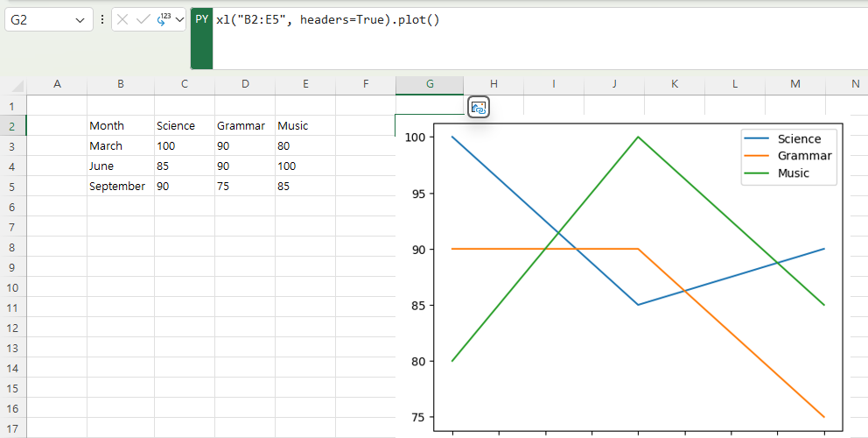This screenshot has height=438, width=868.
Task: Click Music value 80 in March row
Action: click(x=305, y=145)
